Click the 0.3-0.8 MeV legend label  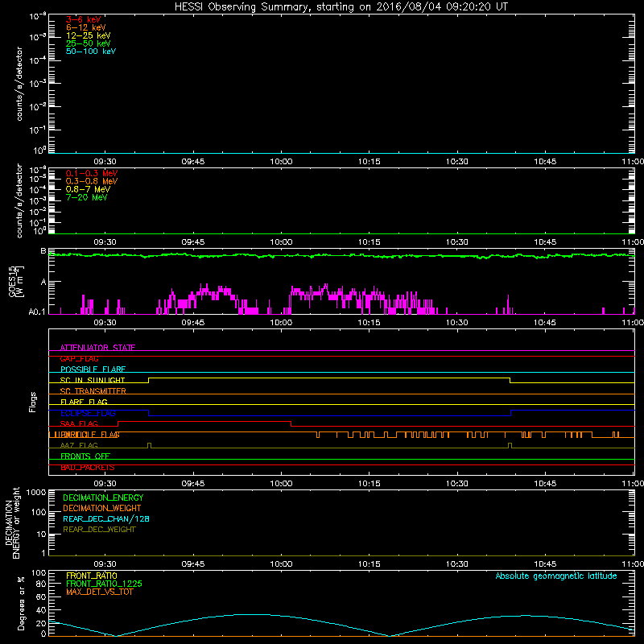tap(92, 181)
